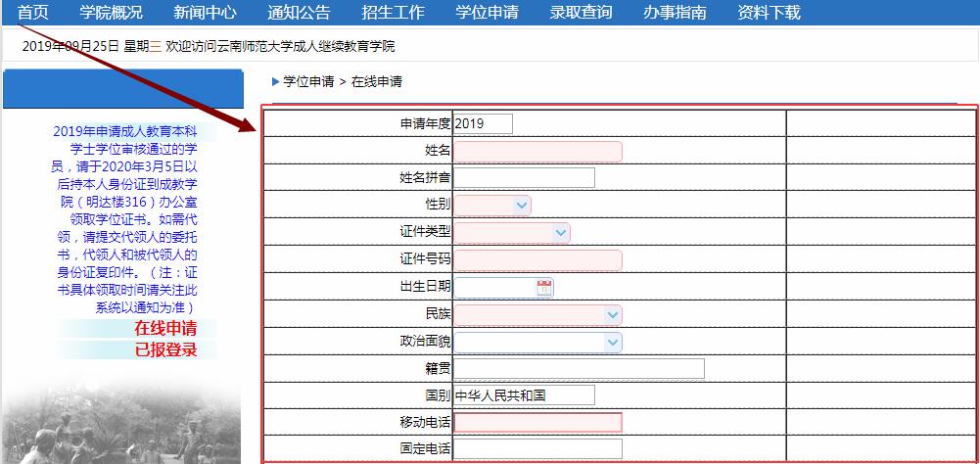Open 录取查询 in the top menu
Viewport: 980px width, 464px height.
581,12
